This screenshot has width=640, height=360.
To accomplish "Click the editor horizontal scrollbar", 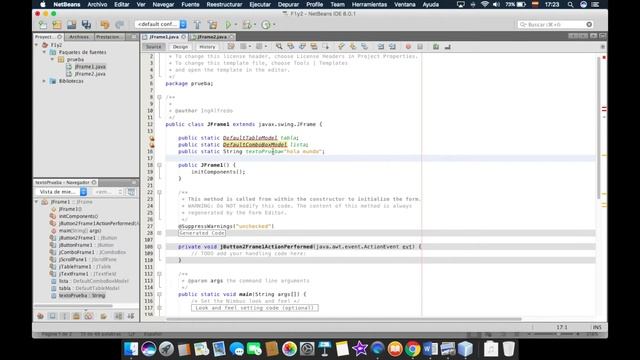I will pyautogui.click(x=344, y=319).
